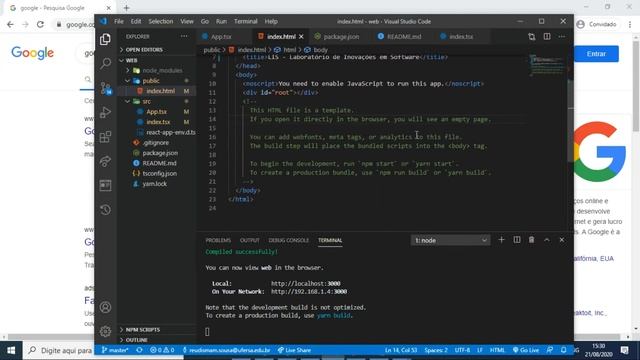Open the Extensions view

105,137
